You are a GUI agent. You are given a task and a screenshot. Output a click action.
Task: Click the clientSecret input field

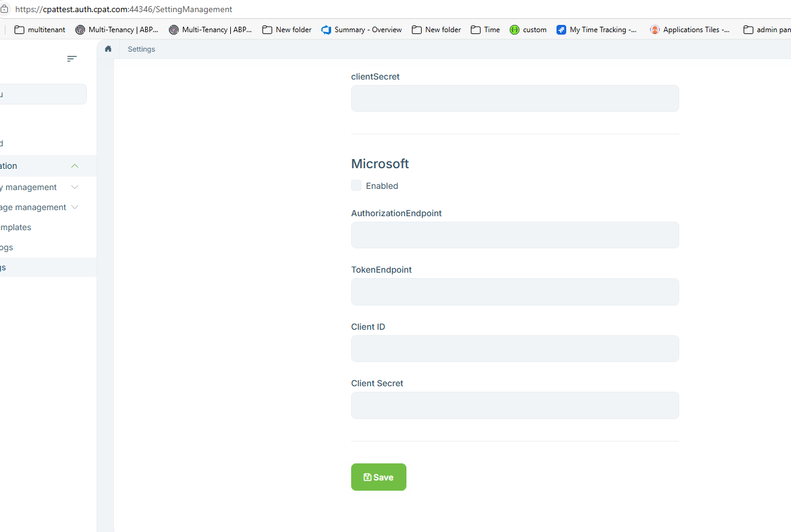click(x=515, y=98)
